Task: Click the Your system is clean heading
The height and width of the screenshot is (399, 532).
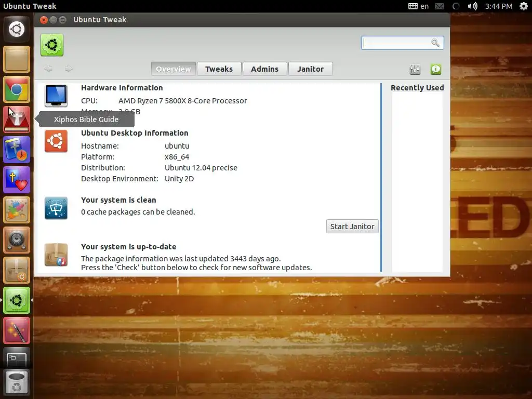Action: (118, 200)
